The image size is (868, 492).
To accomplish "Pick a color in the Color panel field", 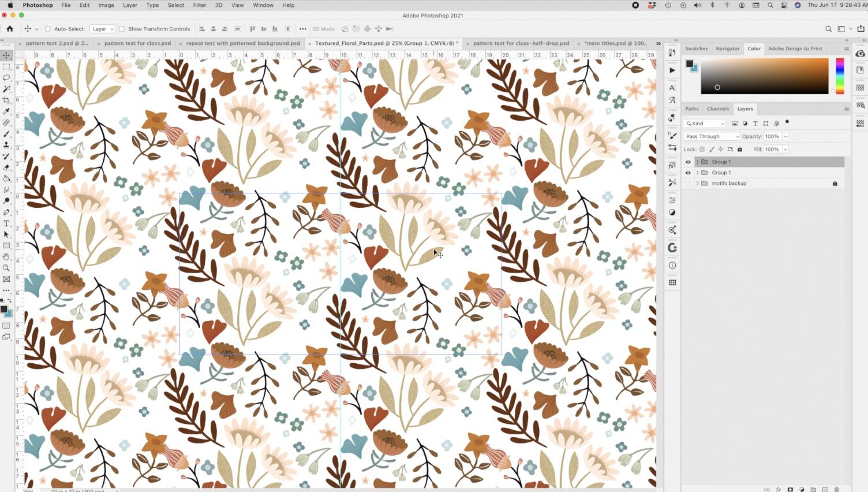I will [x=765, y=76].
